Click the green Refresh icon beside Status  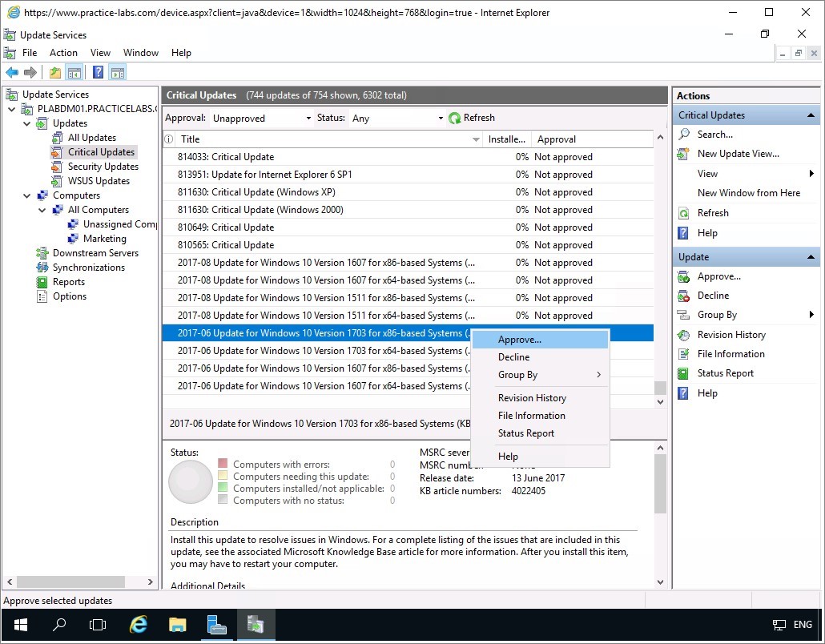[455, 118]
